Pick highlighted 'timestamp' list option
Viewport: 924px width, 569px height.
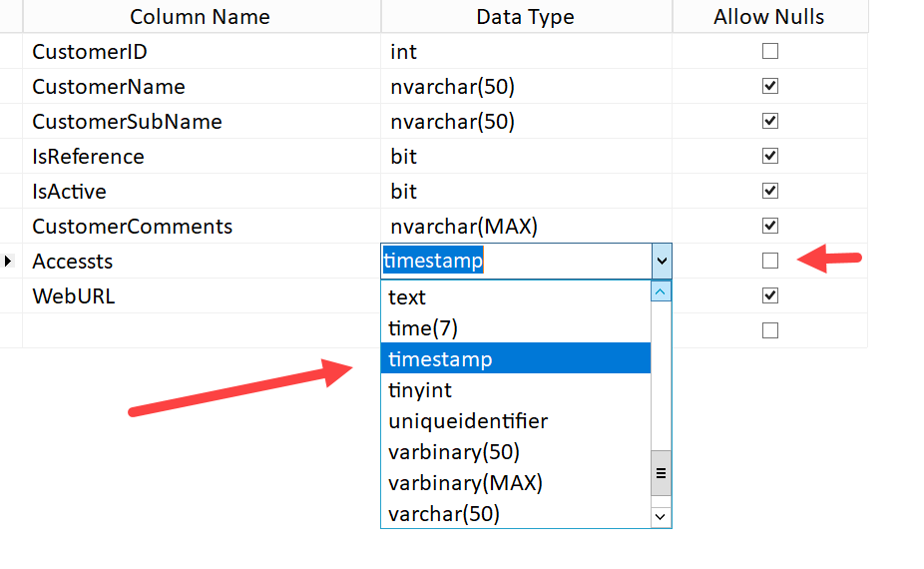point(516,358)
